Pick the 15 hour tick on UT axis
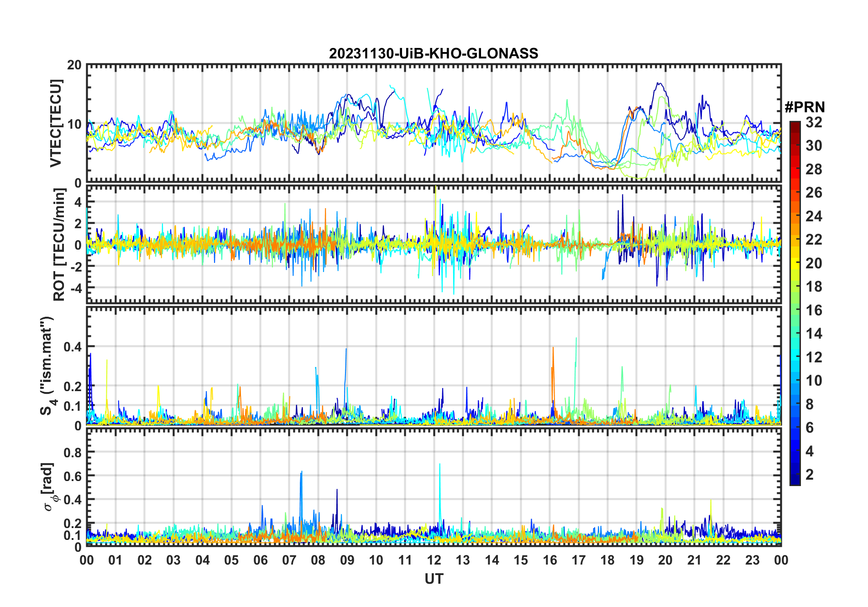 coord(521,560)
